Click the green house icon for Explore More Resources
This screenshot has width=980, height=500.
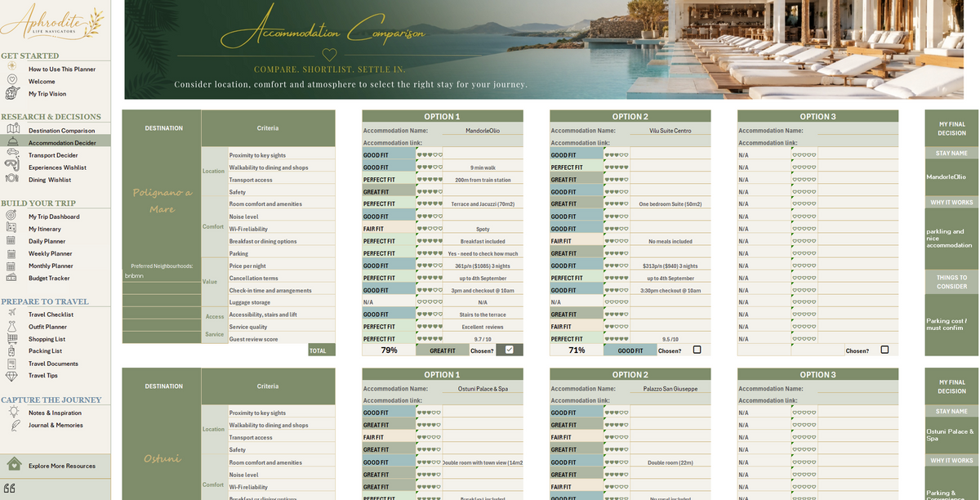click(x=14, y=465)
